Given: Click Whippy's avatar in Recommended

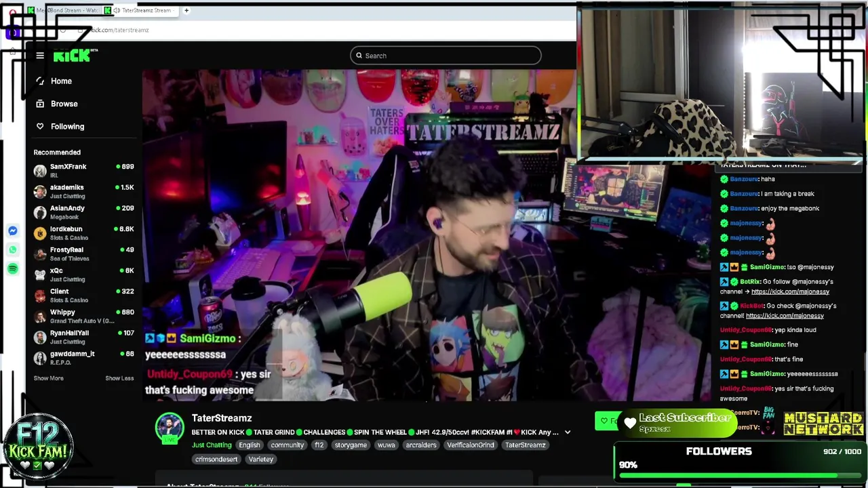Looking at the screenshot, I should point(40,317).
